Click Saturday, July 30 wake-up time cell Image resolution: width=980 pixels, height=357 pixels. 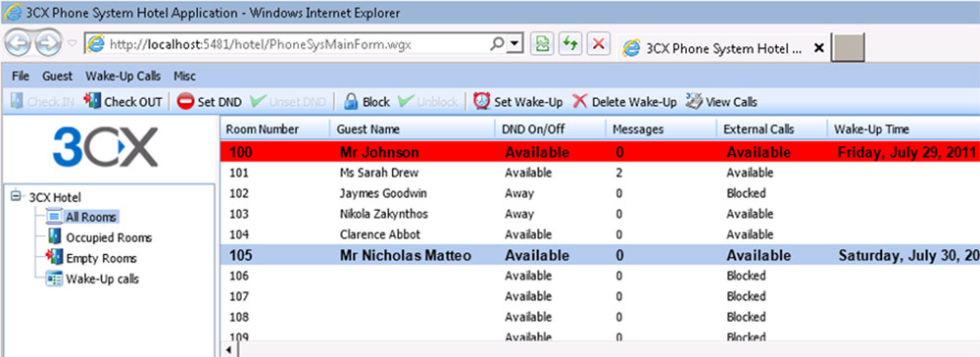point(908,256)
